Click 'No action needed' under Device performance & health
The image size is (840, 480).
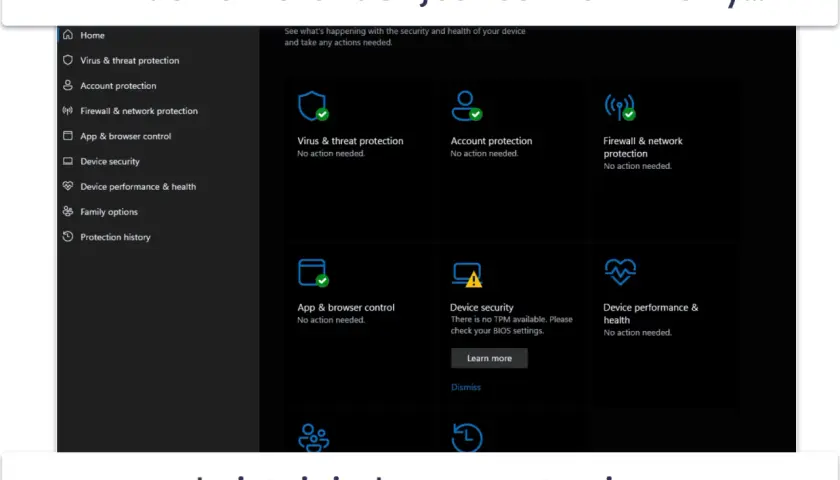[638, 333]
